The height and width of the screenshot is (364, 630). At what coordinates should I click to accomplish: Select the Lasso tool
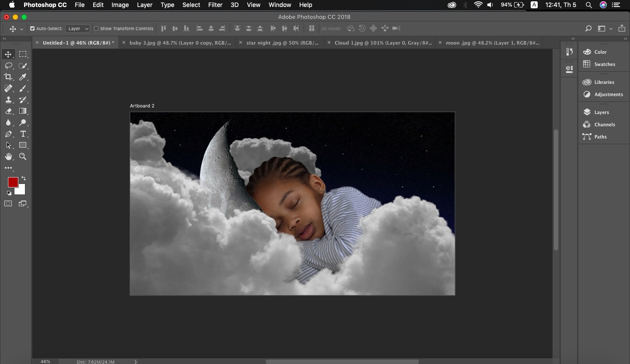(x=8, y=66)
